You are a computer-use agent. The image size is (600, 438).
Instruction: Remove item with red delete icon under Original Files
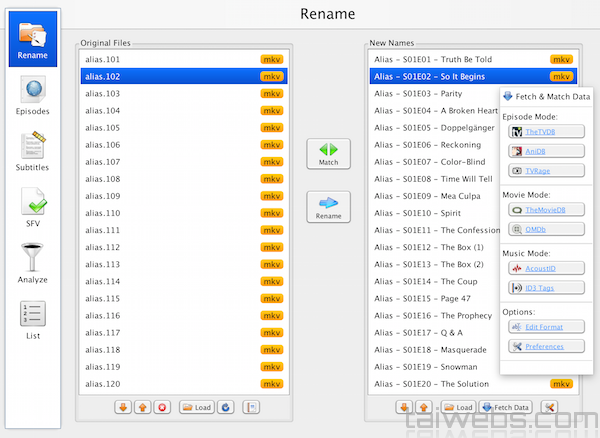tap(162, 408)
